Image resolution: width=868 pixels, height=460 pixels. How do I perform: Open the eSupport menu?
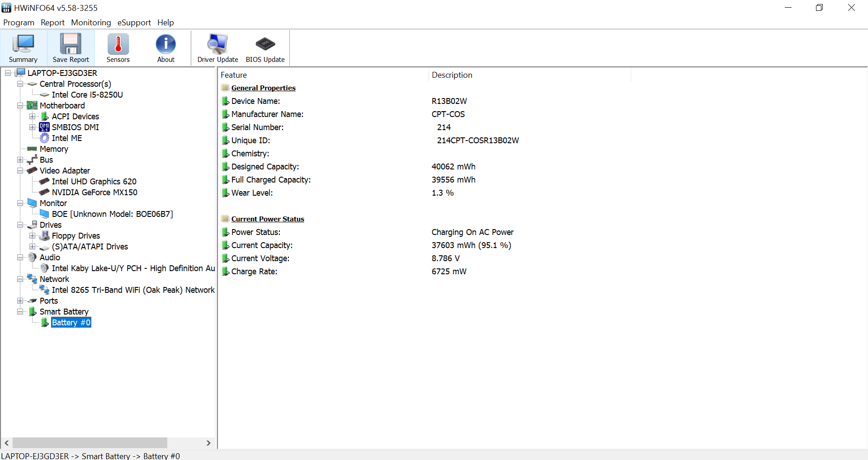point(134,22)
